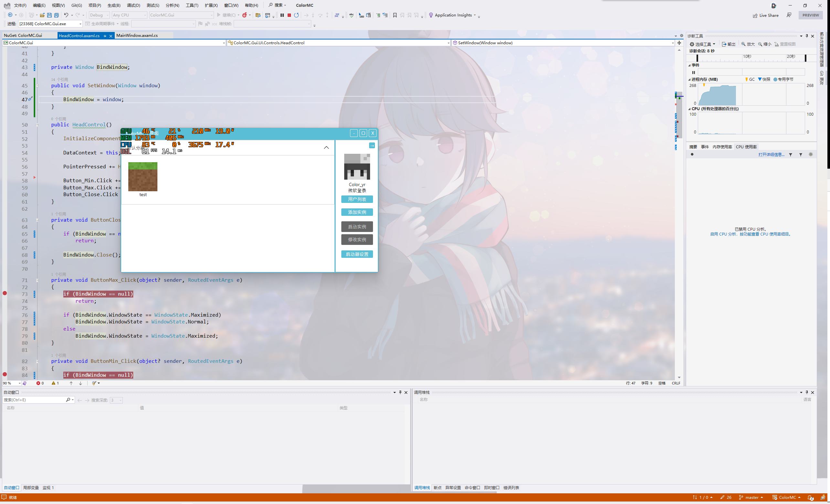Toggle bookmark icon in toolbar
This screenshot has width=830, height=504.
click(x=395, y=15)
